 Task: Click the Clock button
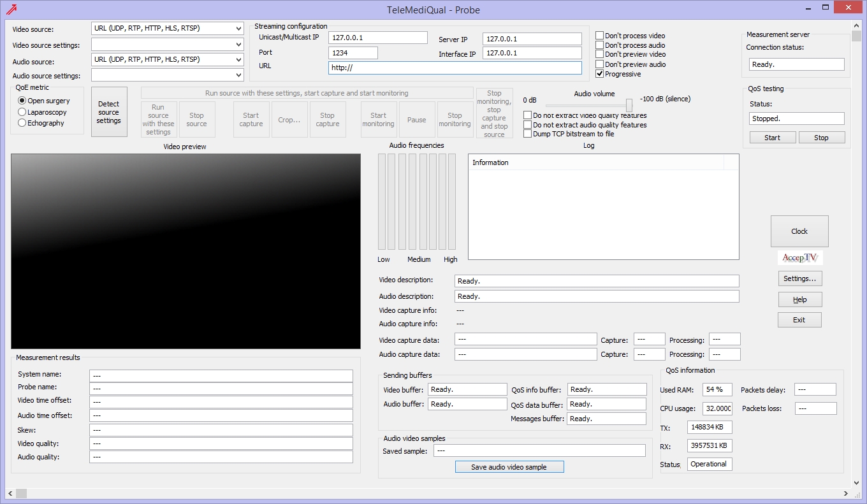point(799,231)
